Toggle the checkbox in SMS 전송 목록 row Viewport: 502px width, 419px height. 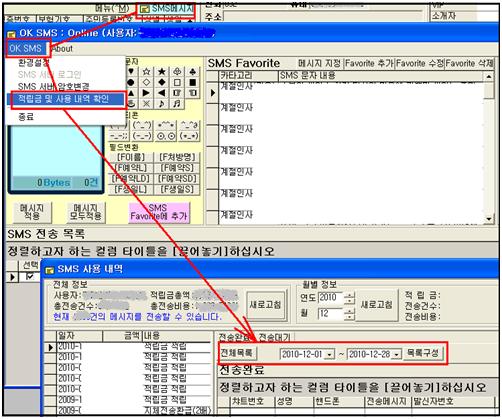[30, 276]
